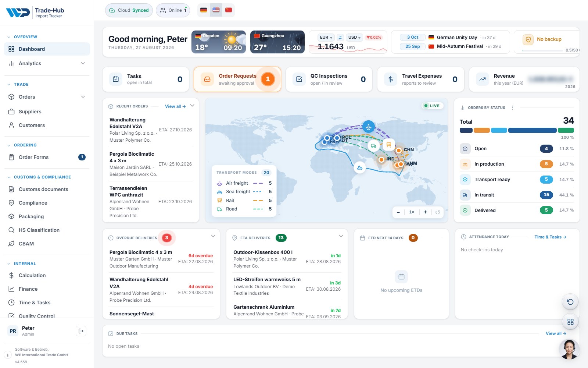
Task: Collapse the Overdue Deliveries panel
Action: pos(213,236)
